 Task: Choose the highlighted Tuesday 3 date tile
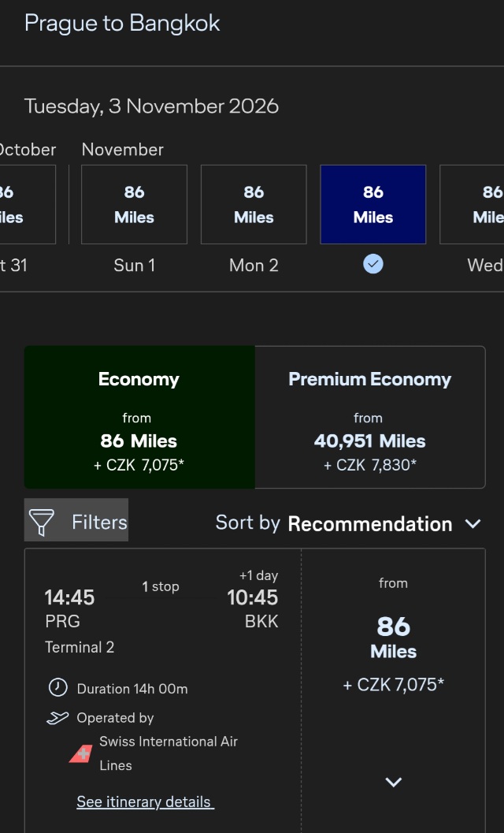coord(372,205)
